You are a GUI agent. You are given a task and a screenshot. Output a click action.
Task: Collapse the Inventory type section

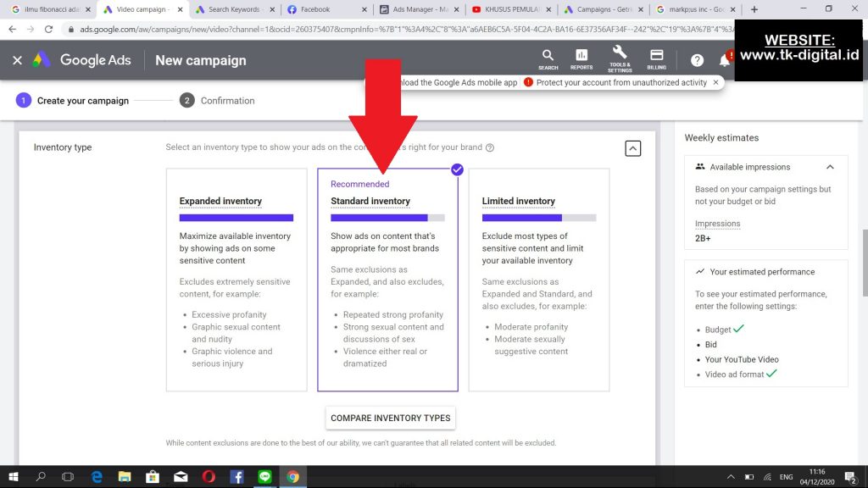[x=632, y=148]
